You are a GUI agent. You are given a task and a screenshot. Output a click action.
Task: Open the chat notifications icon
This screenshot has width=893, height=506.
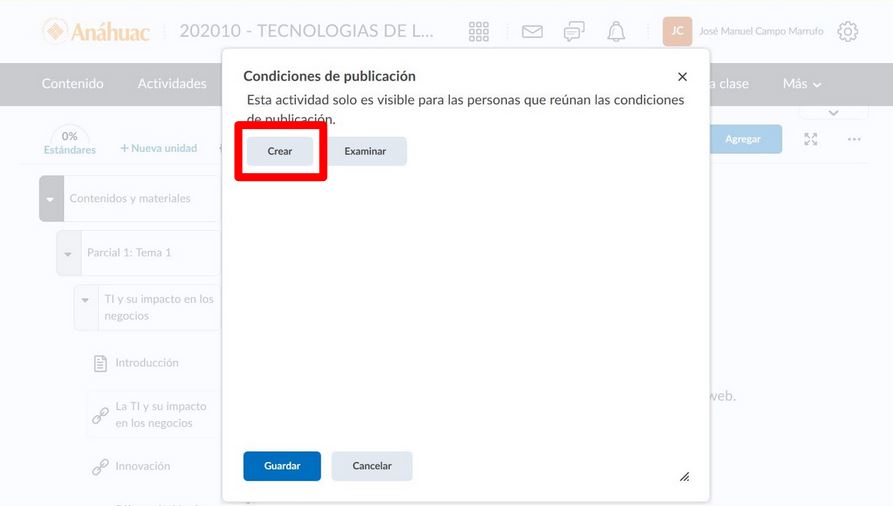574,32
